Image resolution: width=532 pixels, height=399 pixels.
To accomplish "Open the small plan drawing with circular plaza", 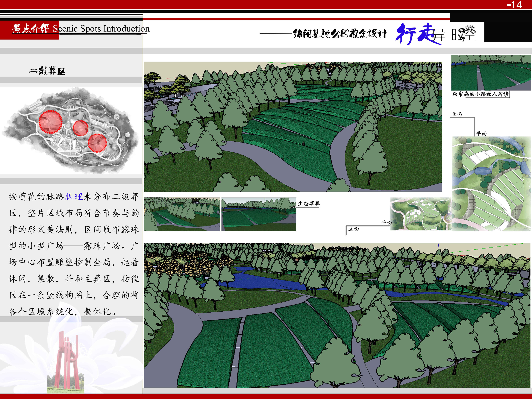I will pos(421,214).
